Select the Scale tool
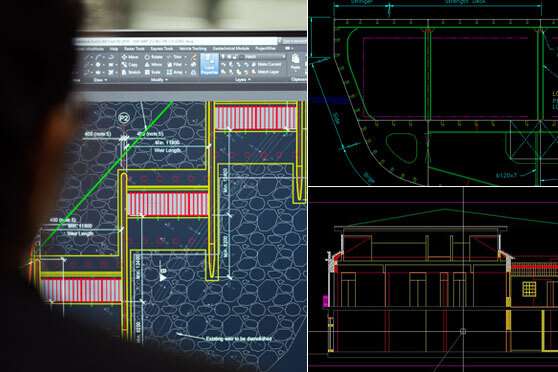 click(x=153, y=72)
